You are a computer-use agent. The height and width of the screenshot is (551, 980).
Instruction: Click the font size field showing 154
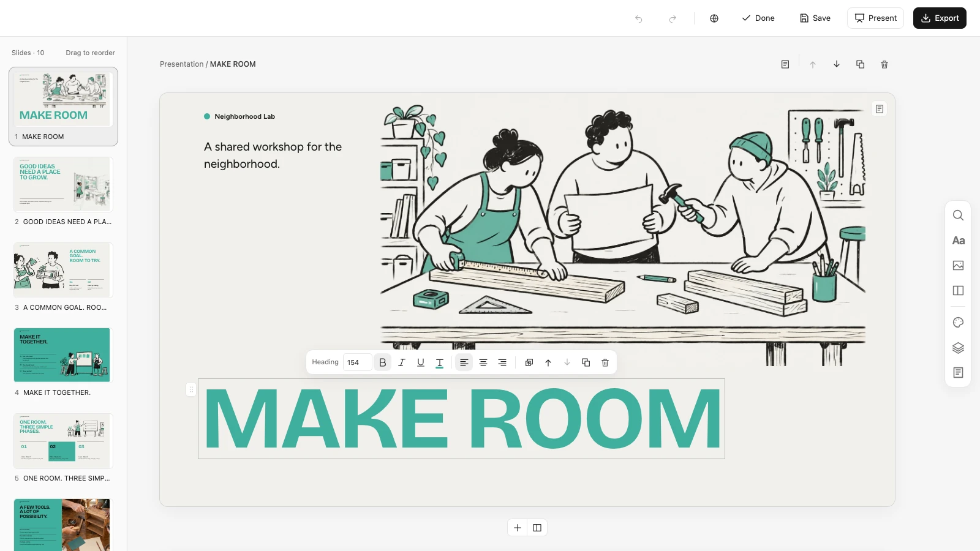[x=357, y=362]
